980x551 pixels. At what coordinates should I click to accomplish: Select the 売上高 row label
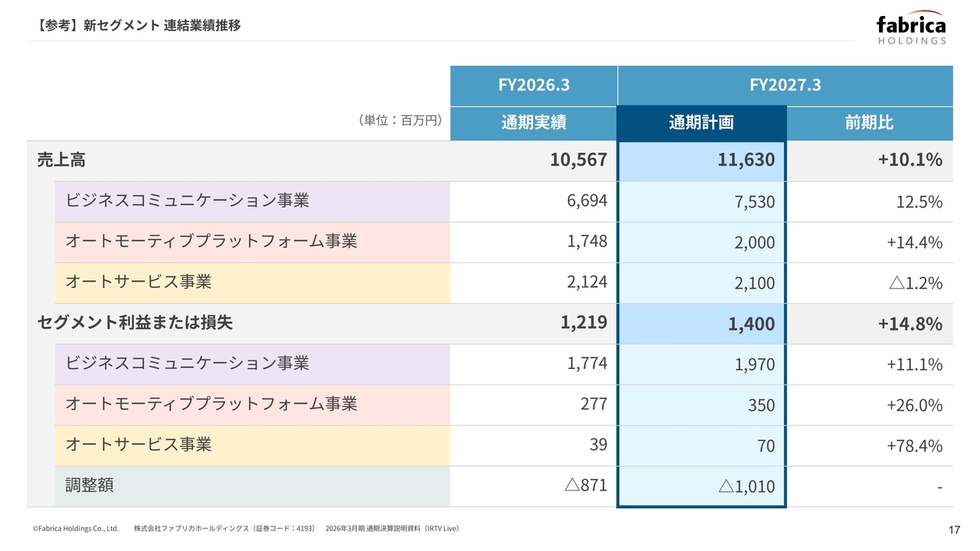[x=61, y=160]
